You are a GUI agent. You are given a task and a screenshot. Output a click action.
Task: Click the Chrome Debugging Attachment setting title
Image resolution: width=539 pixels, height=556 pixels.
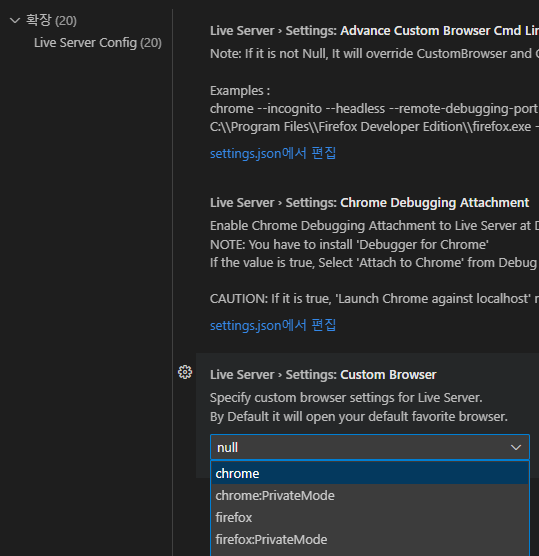pos(369,202)
